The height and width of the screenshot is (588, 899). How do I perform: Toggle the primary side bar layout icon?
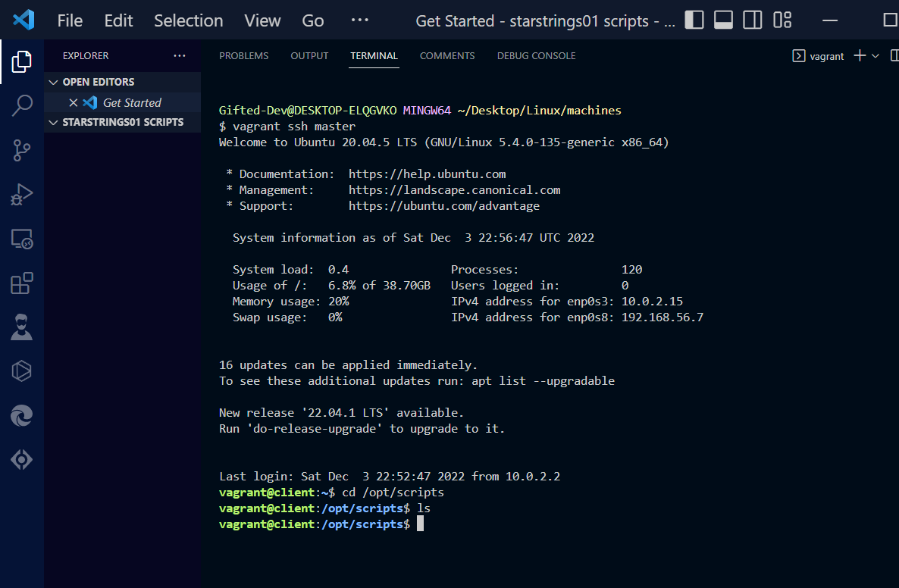click(x=694, y=20)
